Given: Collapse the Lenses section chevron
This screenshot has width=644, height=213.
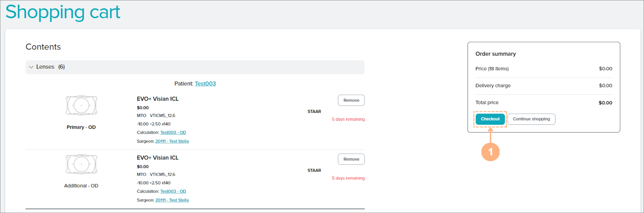Looking at the screenshot, I should coord(31,67).
